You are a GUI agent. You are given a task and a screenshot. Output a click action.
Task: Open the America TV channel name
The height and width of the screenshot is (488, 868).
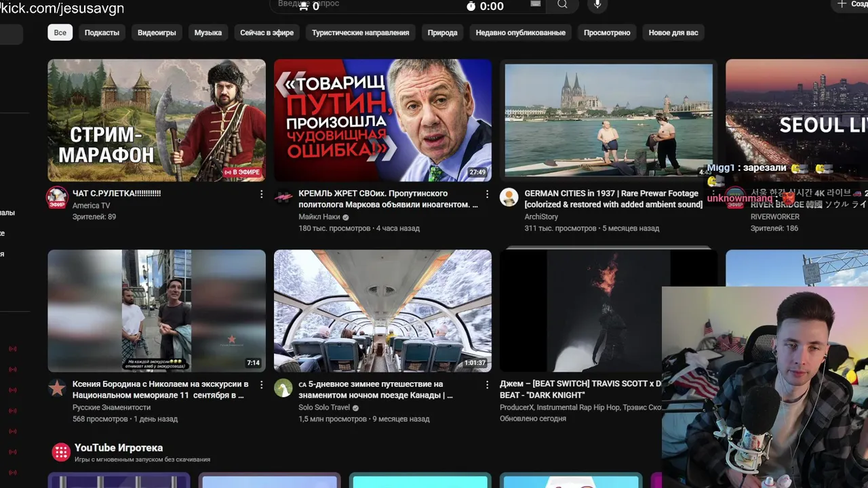[x=91, y=205]
